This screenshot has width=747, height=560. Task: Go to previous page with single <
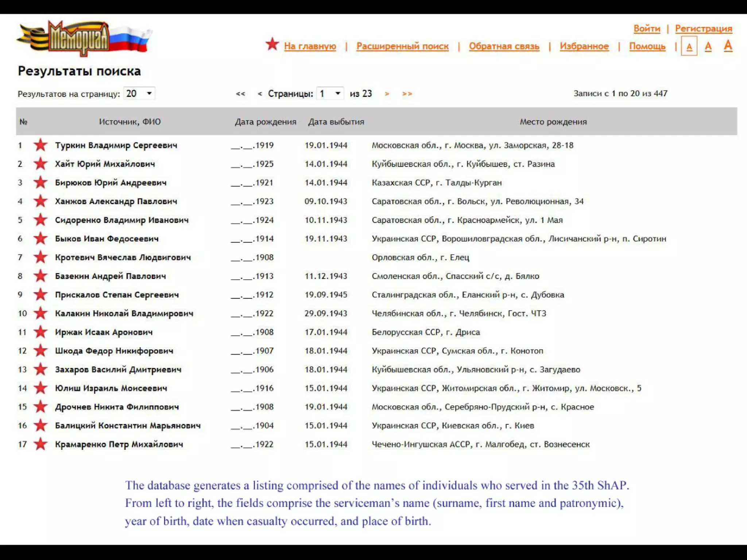tap(260, 94)
